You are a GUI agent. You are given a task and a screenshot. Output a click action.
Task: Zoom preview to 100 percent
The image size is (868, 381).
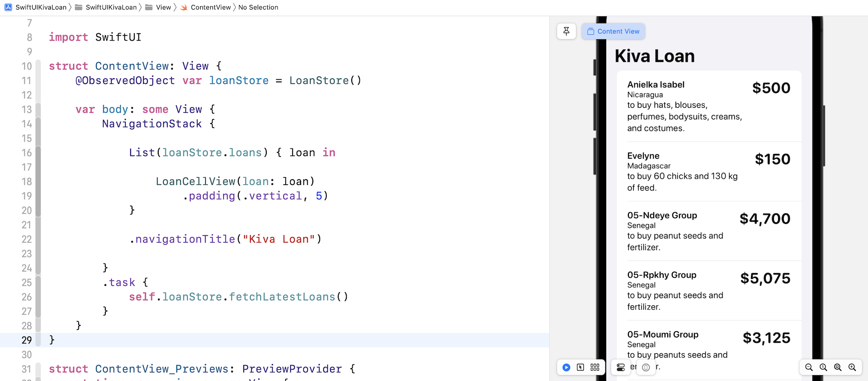click(x=824, y=367)
